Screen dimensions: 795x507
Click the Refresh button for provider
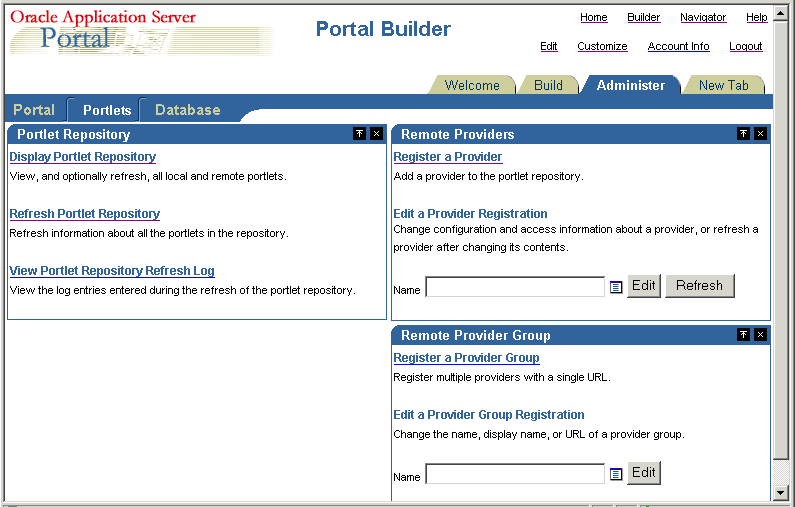pos(700,286)
